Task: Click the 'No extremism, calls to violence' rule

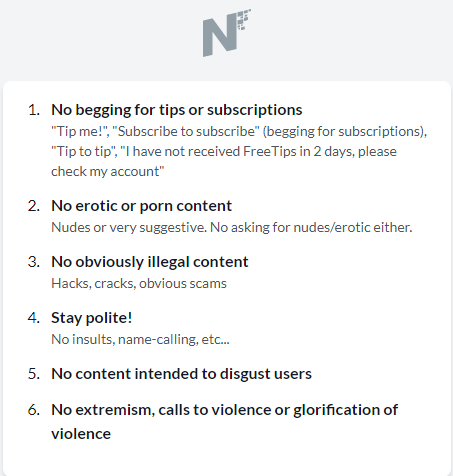Action: (x=224, y=422)
